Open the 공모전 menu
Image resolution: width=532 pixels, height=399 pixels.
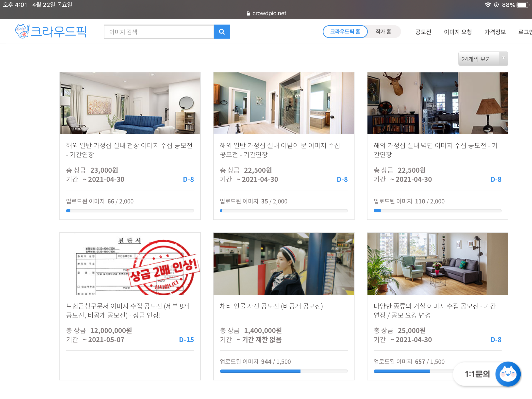pyautogui.click(x=423, y=32)
